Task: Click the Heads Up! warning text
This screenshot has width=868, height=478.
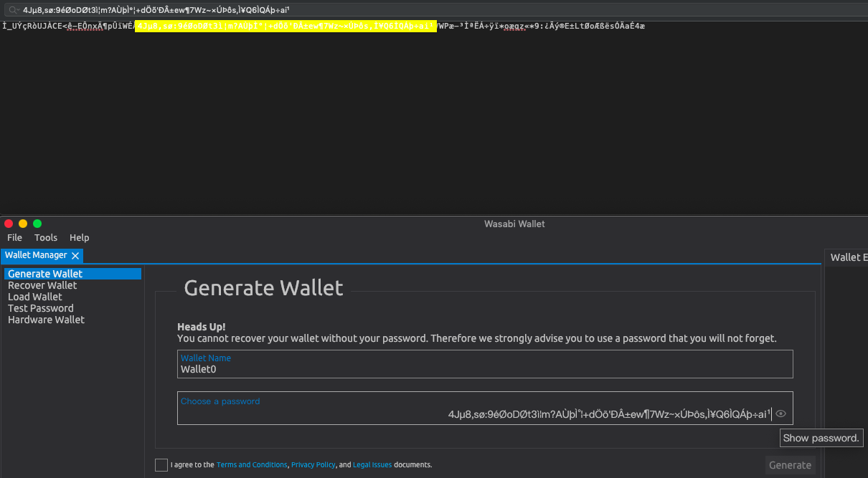Action: point(202,327)
